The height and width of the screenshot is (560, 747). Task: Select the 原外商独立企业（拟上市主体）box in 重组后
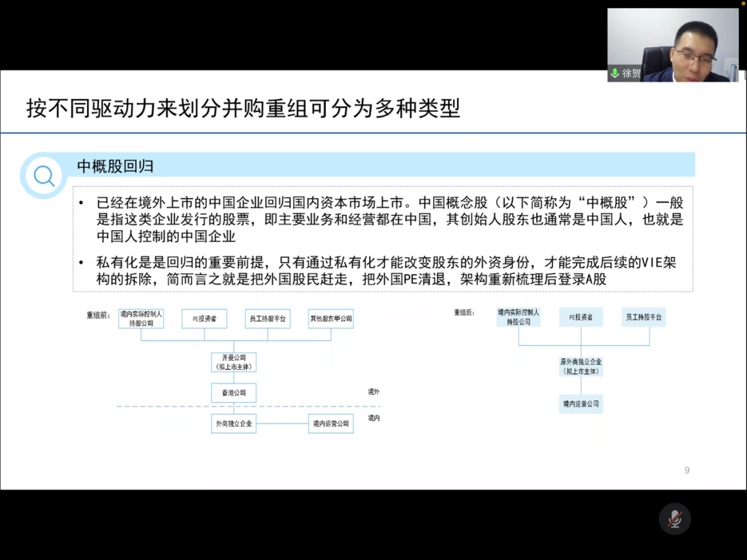(x=581, y=365)
